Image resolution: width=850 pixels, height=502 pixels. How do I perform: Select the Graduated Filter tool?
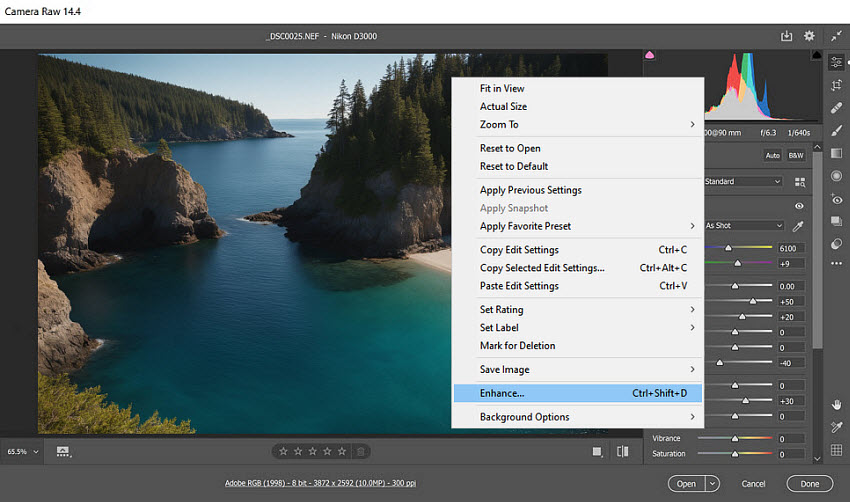click(836, 153)
